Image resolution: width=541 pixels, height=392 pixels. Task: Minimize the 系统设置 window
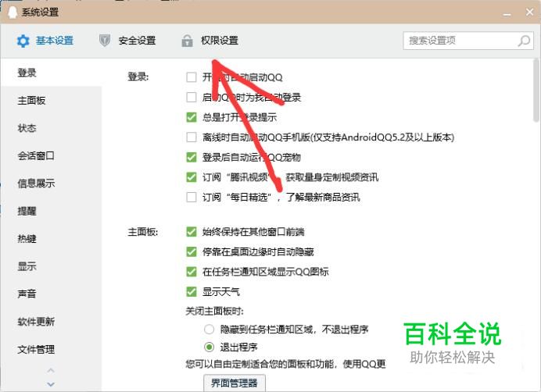point(507,14)
